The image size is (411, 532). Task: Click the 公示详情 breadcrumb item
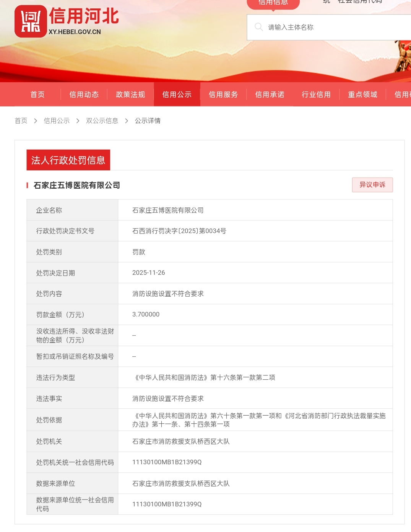coord(148,121)
